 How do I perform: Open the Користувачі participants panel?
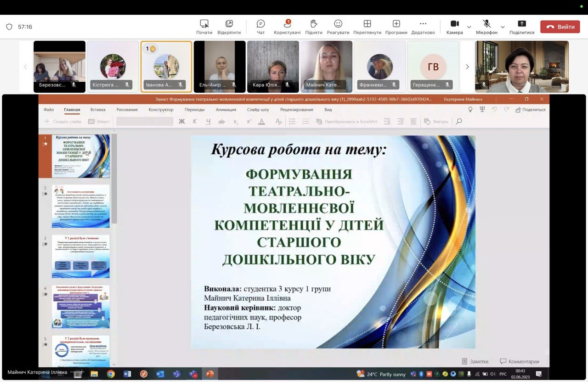(287, 27)
